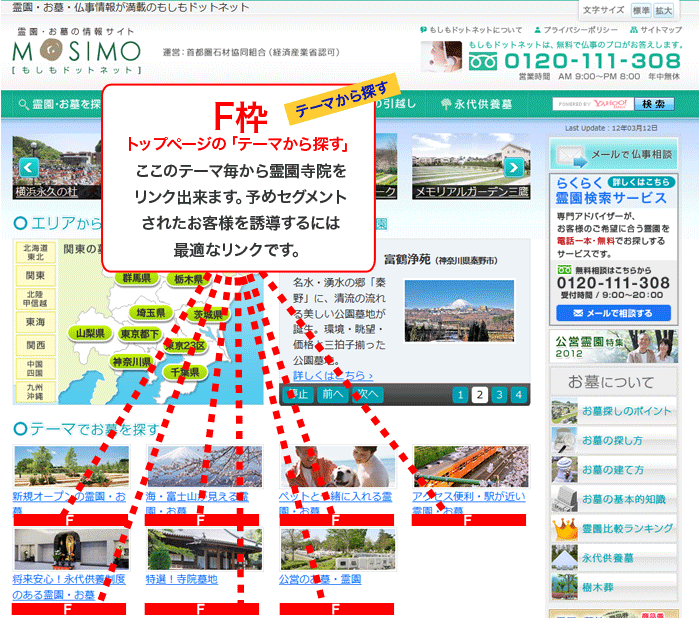The image size is (700, 619).
Task: Choose 東京都下 on the map
Action: [140, 334]
